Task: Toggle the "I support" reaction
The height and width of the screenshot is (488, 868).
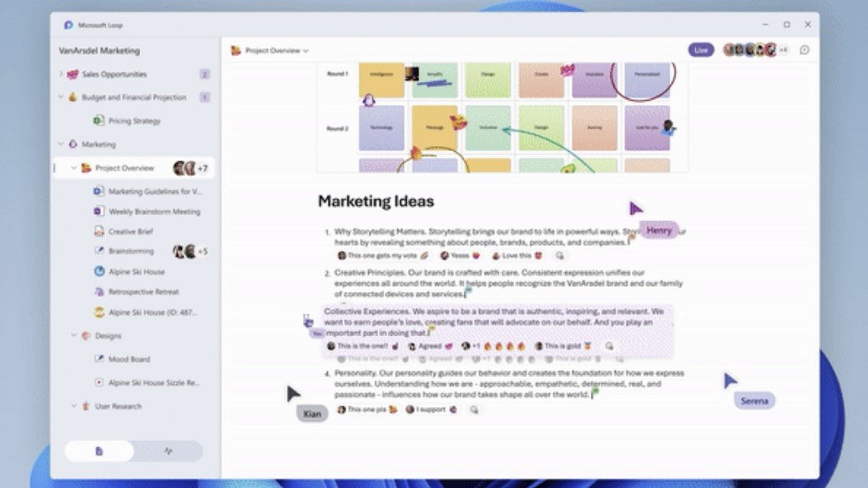Action: point(431,410)
